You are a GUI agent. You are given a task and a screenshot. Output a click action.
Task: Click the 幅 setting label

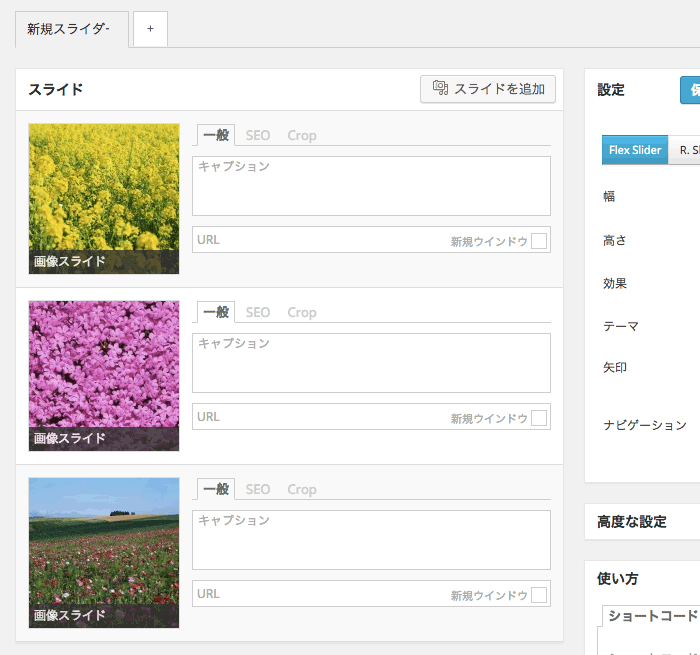pyautogui.click(x=609, y=196)
